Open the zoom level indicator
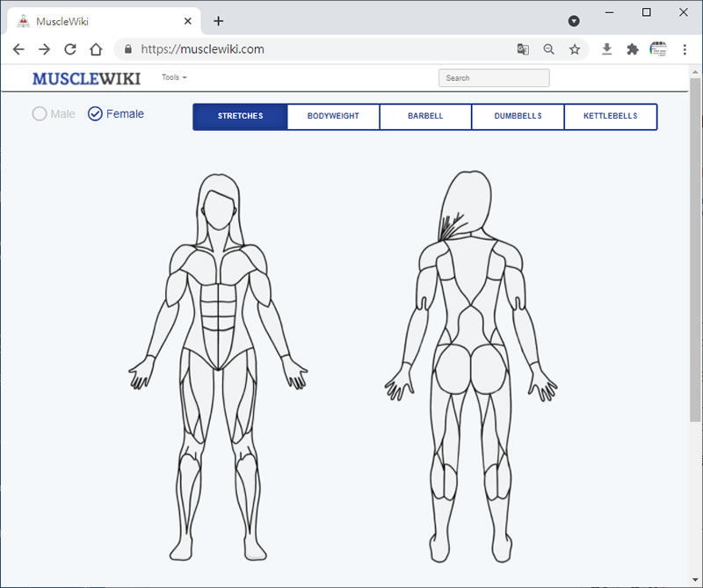703x588 pixels. point(548,49)
